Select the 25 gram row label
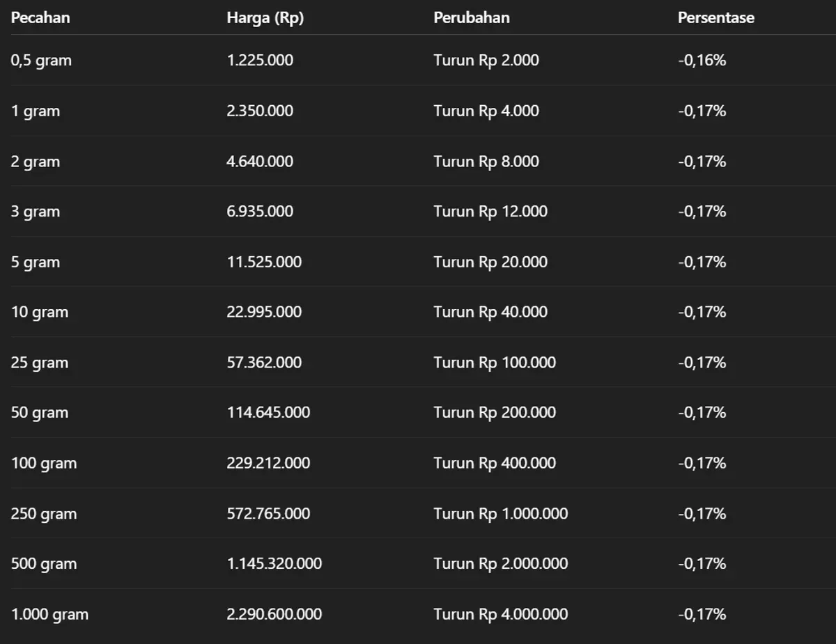The image size is (836, 644). point(40,363)
